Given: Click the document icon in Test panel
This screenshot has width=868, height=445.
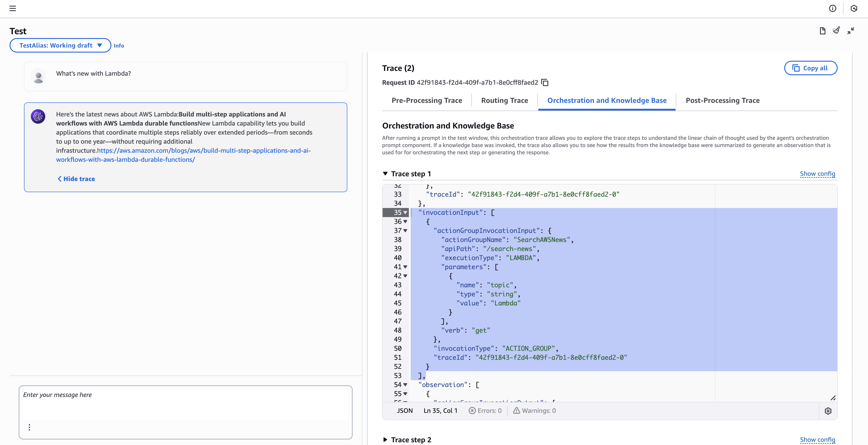Looking at the screenshot, I should [x=822, y=31].
